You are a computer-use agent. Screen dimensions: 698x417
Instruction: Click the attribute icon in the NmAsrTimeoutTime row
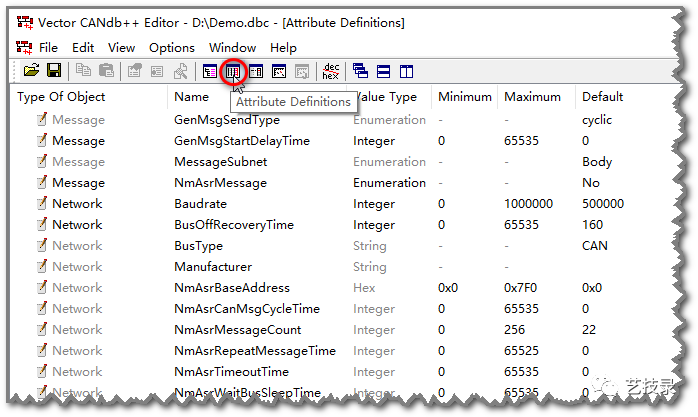[42, 371]
